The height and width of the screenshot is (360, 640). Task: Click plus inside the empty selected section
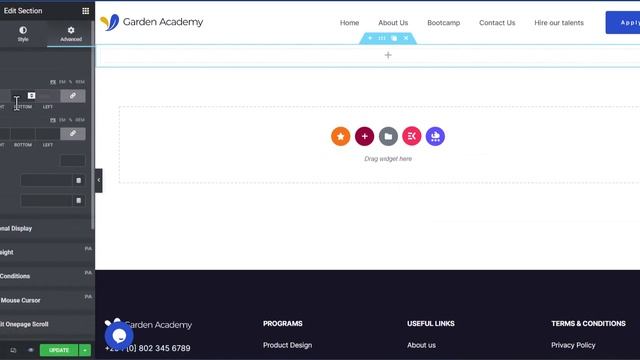(388, 55)
